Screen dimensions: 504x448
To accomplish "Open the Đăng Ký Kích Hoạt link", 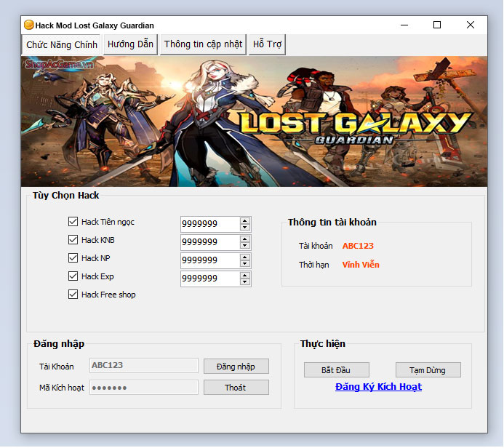I will 378,387.
